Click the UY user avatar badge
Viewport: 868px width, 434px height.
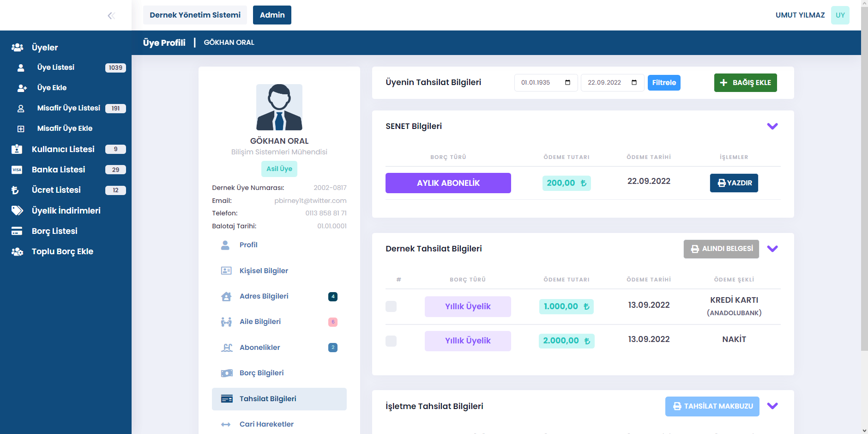(840, 15)
